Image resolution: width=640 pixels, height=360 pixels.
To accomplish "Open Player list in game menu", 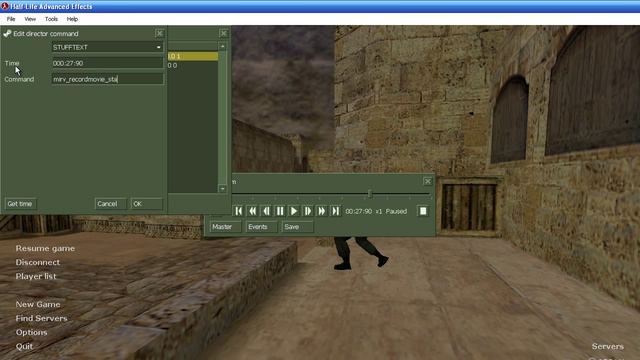I will point(36,276).
